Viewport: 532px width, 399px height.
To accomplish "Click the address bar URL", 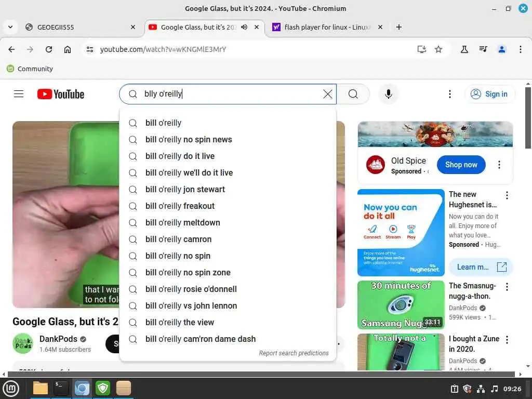I will pyautogui.click(x=163, y=49).
